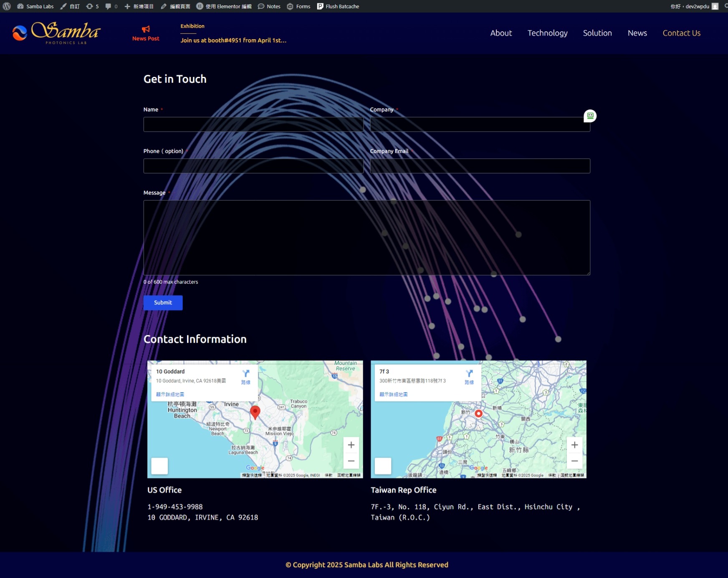The height and width of the screenshot is (578, 728).
Task: Open the About menu item
Action: pyautogui.click(x=501, y=33)
